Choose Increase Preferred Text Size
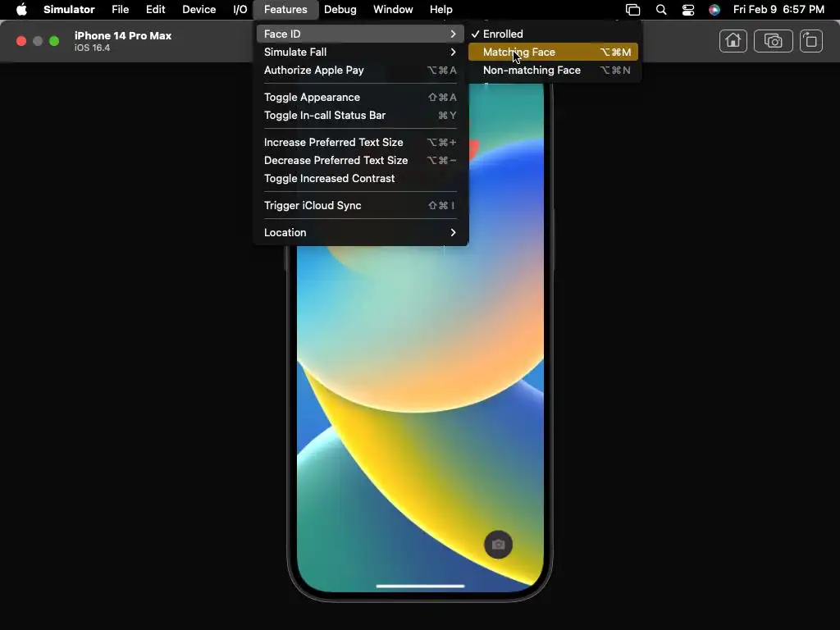 [360, 142]
